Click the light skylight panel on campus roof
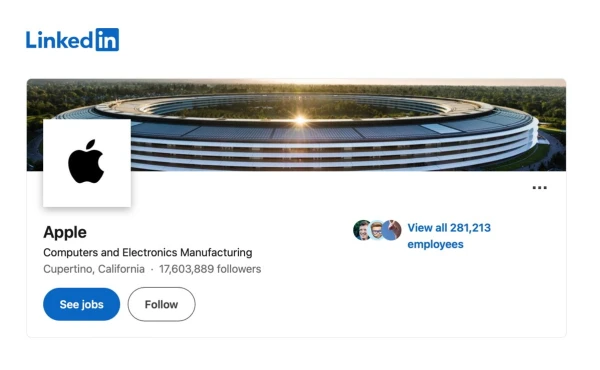Viewport: 600px width, 370px height. tap(440, 129)
